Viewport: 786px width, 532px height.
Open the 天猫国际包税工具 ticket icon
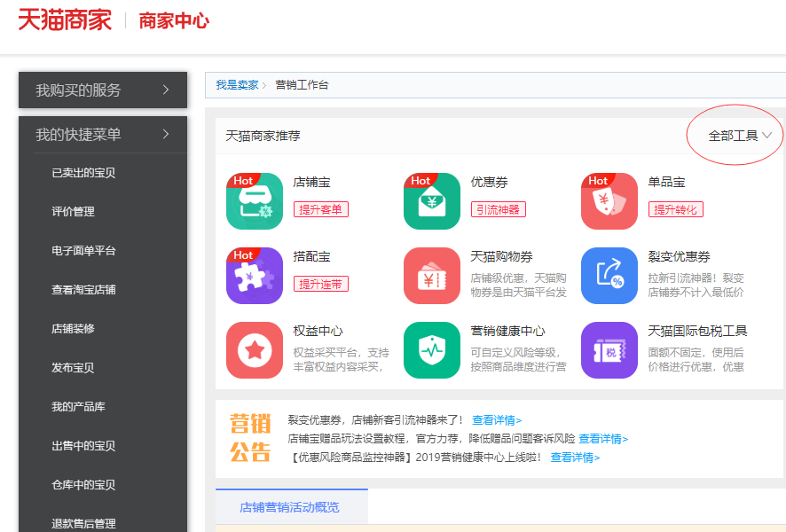pyautogui.click(x=609, y=350)
